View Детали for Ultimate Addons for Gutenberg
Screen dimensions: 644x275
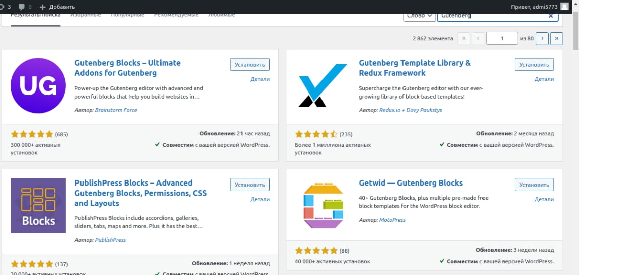[x=260, y=79]
